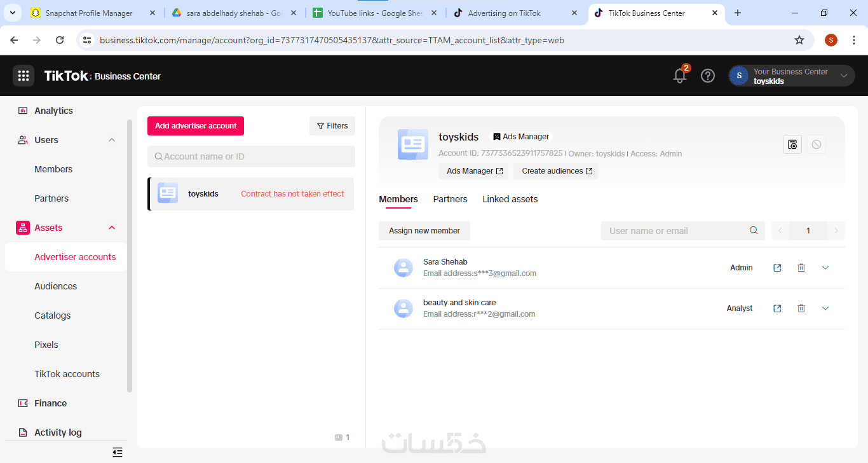
Task: Open Ads Manager in a new window
Action: pos(473,171)
